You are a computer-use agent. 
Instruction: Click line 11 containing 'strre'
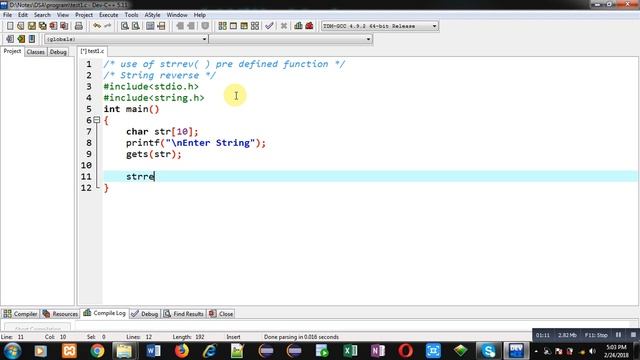(370, 176)
